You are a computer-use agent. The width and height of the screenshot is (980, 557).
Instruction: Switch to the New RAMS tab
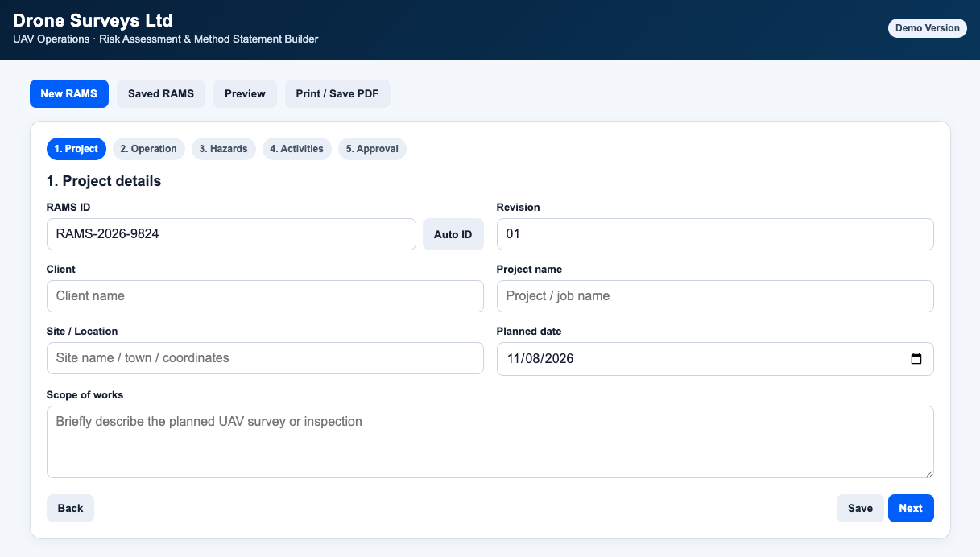(x=69, y=93)
